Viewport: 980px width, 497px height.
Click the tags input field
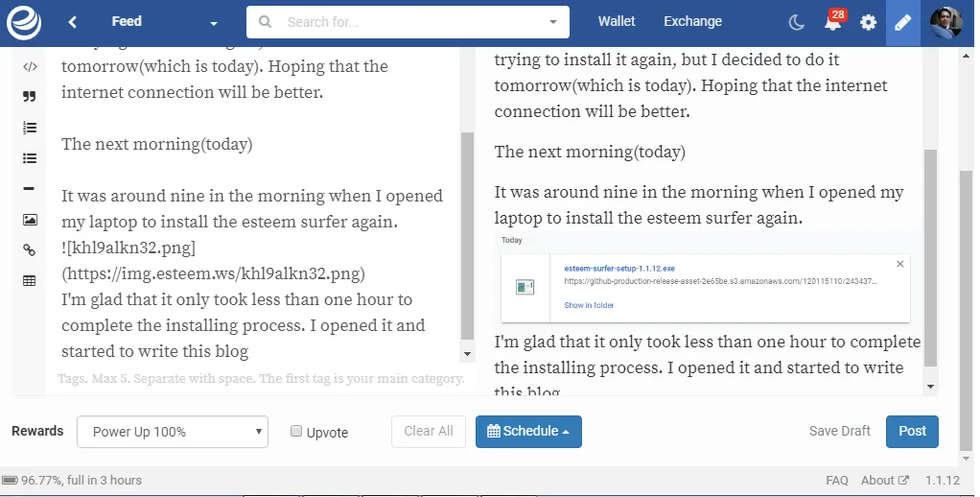[x=261, y=379]
